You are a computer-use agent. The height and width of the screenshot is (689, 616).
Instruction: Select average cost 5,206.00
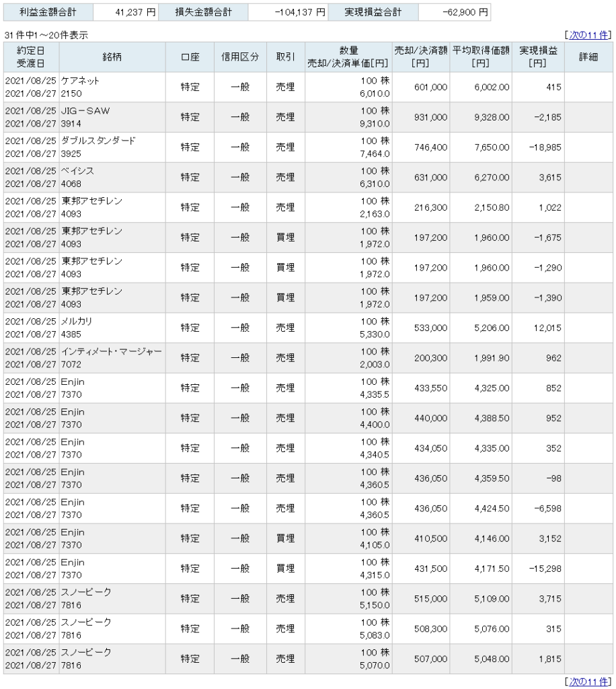pyautogui.click(x=492, y=328)
